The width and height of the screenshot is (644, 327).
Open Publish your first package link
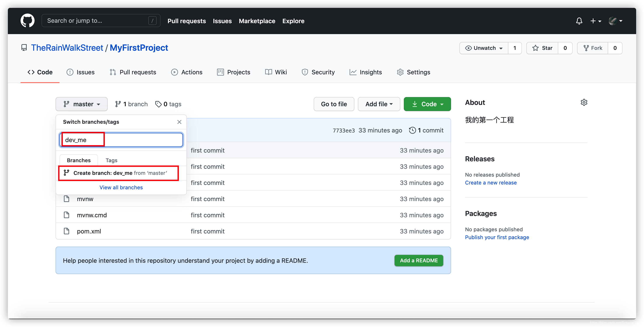(x=497, y=237)
